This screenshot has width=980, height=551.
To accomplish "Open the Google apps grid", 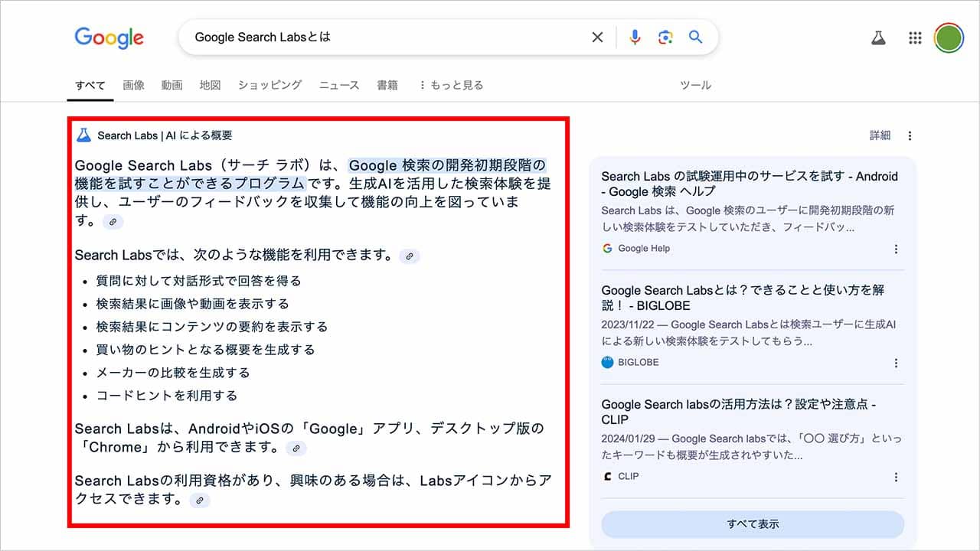I will [x=915, y=37].
